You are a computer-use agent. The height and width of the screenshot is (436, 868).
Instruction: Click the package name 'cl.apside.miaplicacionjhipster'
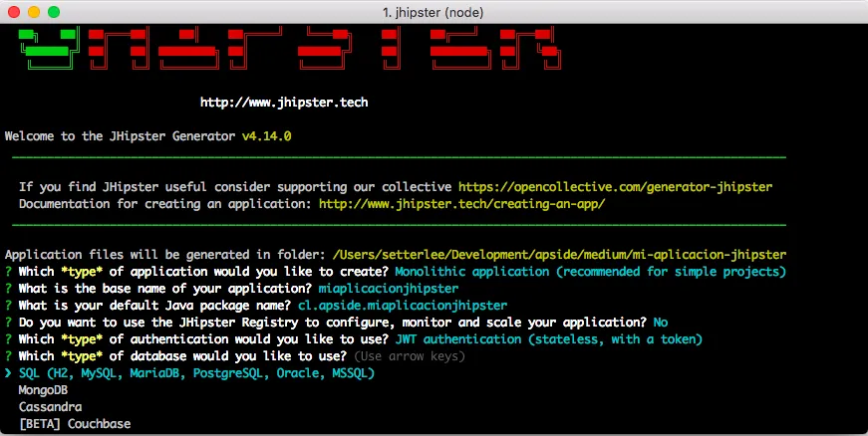tap(403, 305)
